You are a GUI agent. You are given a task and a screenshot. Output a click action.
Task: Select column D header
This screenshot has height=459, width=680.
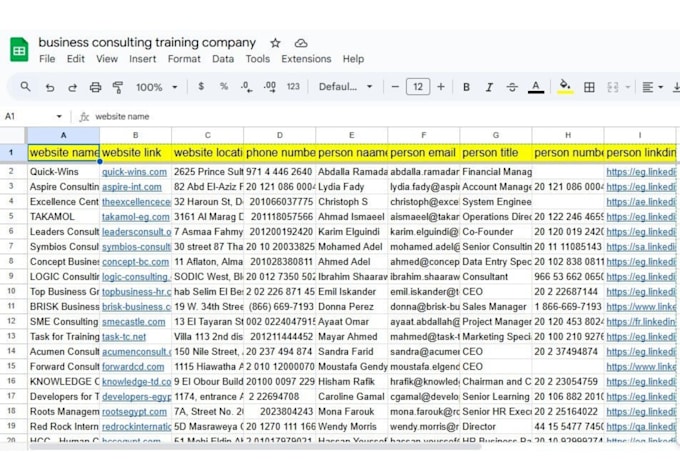click(x=280, y=135)
